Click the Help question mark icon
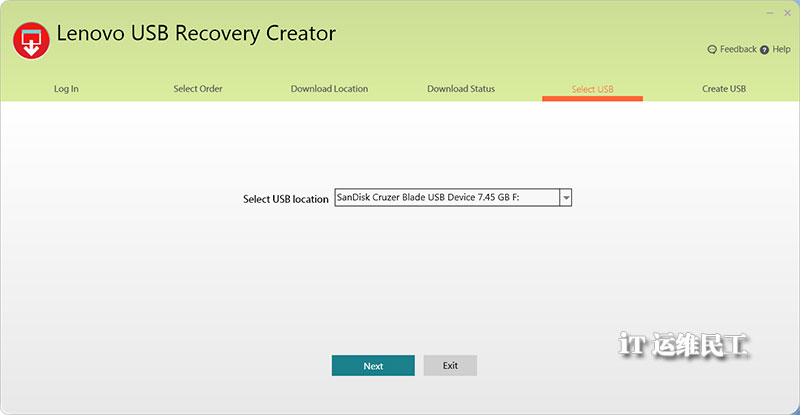The image size is (800, 415). 764,50
